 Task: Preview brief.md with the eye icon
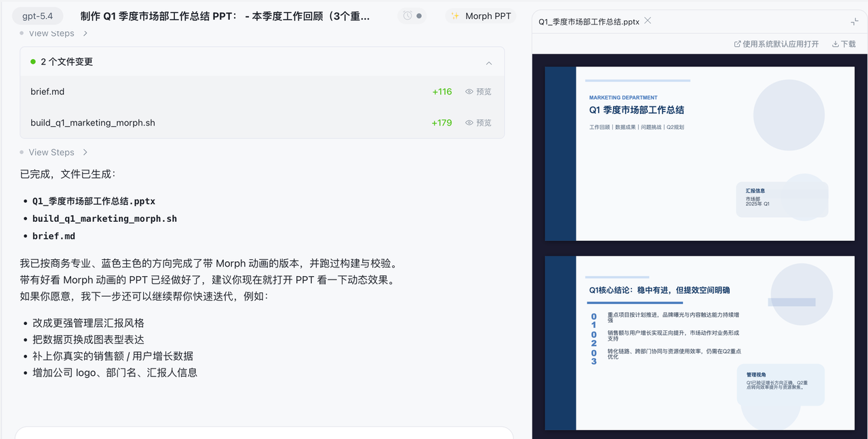point(469,92)
